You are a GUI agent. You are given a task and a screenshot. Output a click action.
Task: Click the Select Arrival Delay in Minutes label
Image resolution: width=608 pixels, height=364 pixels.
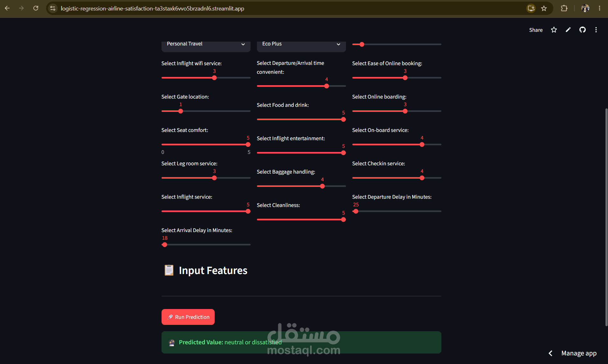197,230
